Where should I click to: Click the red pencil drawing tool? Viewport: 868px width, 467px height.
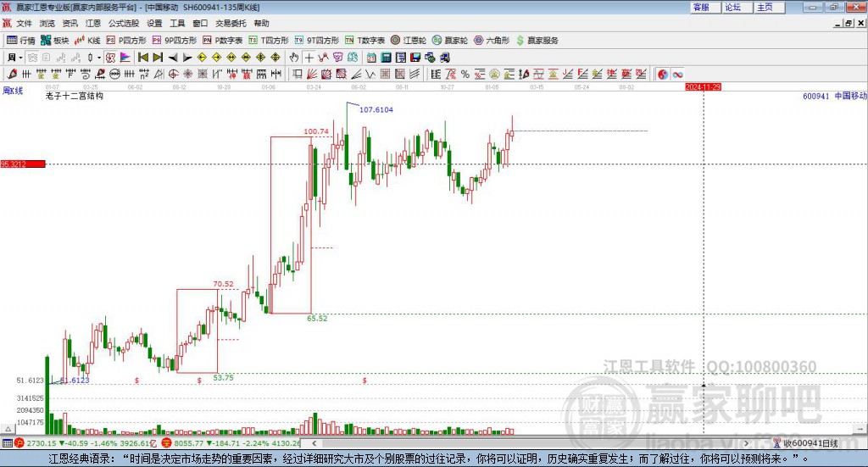[x=12, y=74]
